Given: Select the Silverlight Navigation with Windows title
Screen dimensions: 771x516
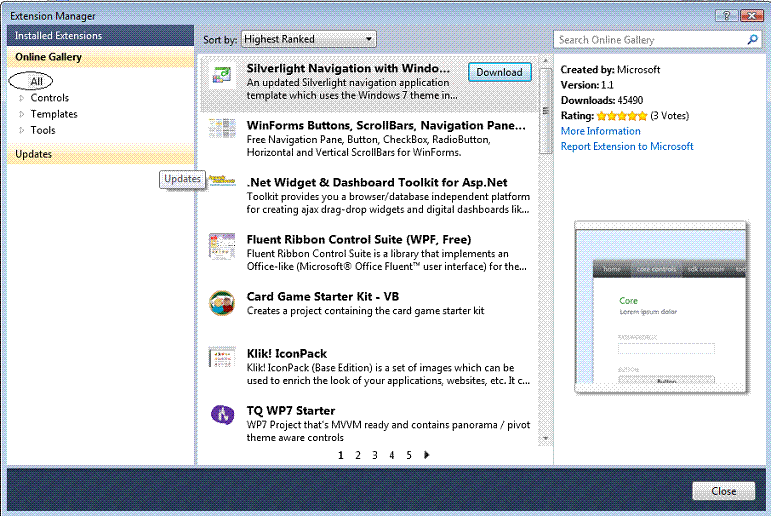Looking at the screenshot, I should [348, 68].
